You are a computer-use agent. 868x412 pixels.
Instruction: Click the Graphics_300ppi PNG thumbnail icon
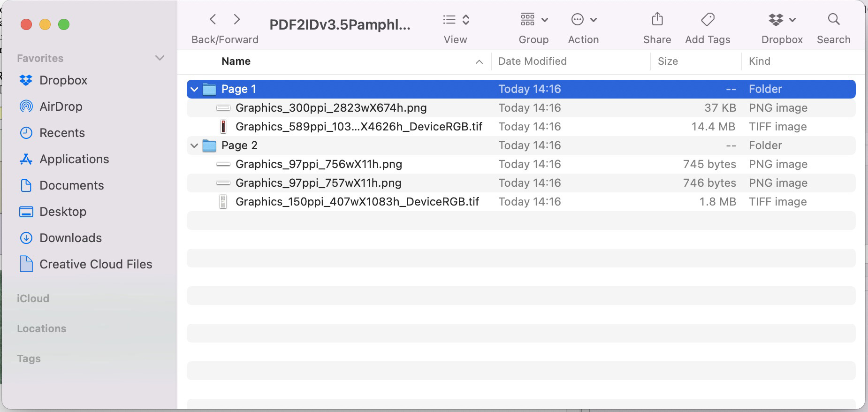[223, 108]
